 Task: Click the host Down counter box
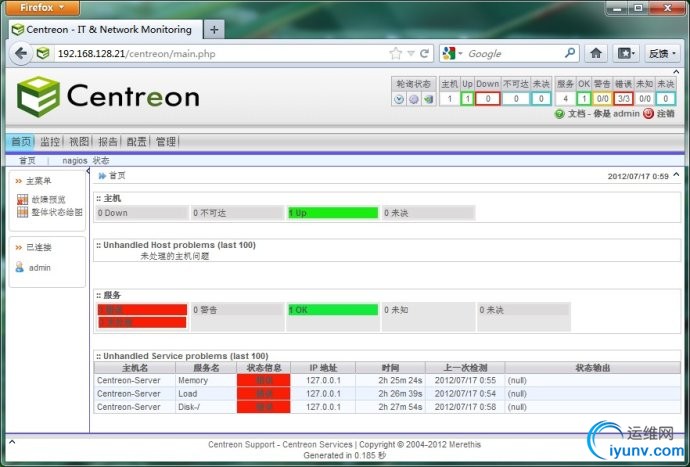tap(488, 99)
